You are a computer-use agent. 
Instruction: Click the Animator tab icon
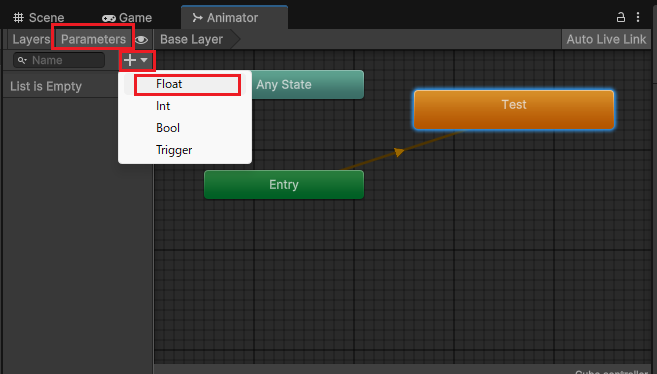(x=197, y=18)
